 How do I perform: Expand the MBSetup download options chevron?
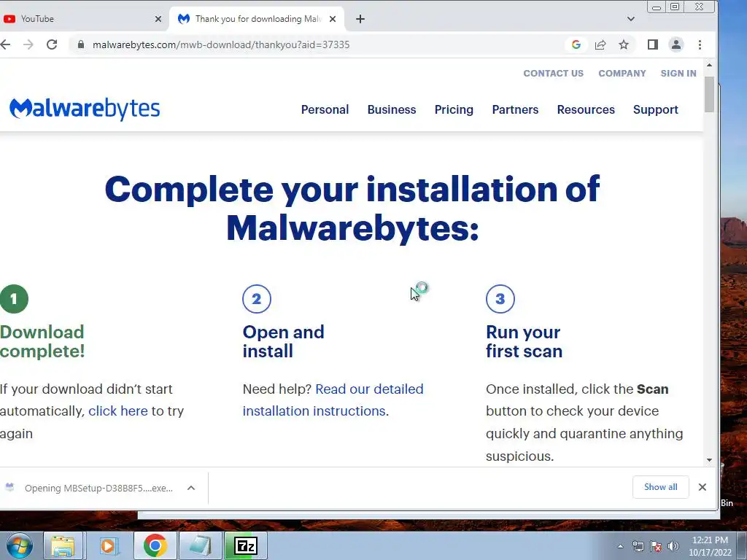tap(191, 488)
